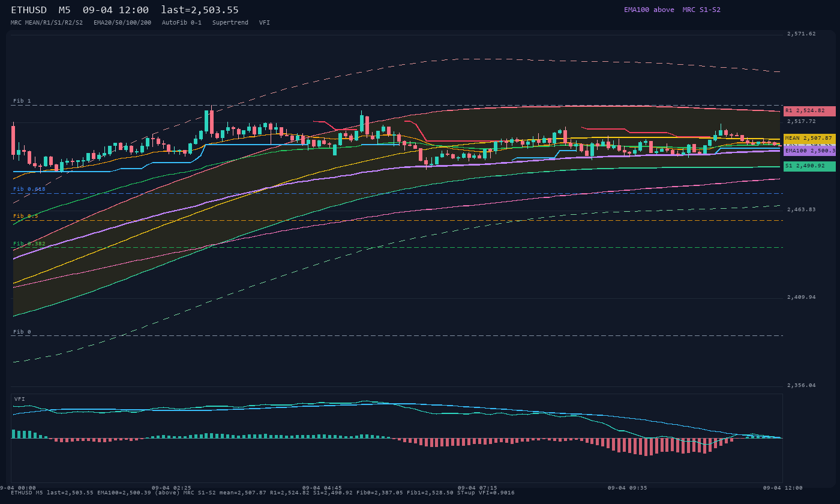Viewport: 840px width, 504px height.
Task: Select the 2,517.72 price axis label
Action: 802,121
